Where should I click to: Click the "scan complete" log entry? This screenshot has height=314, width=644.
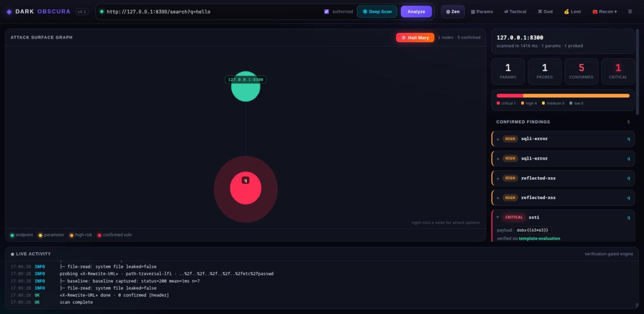[76, 303]
